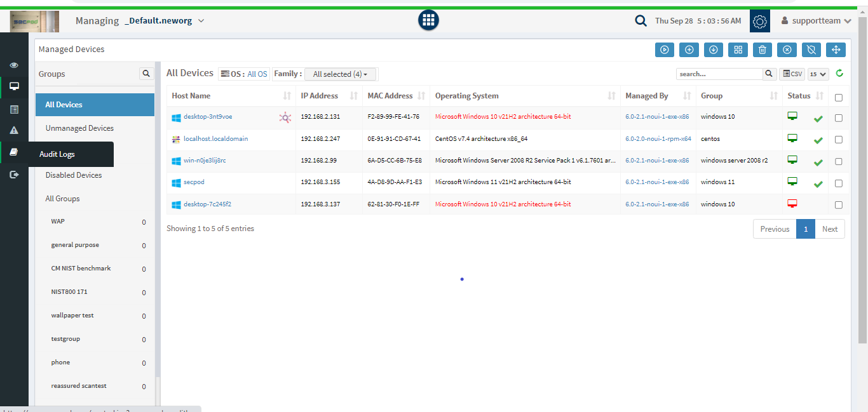Click green checkmark in secpod row
This screenshot has width=868, height=412.
[x=818, y=184]
